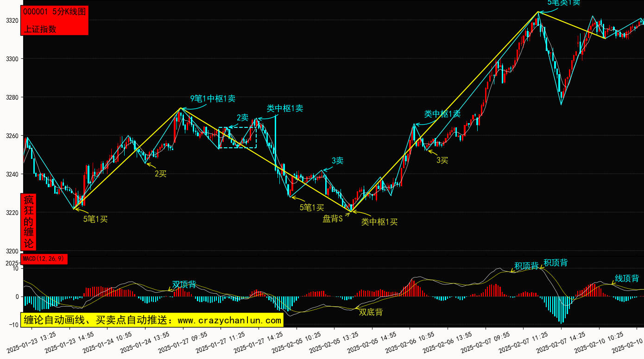The width and height of the screenshot is (644, 359).
Task: Click the 3300 price axis label
Action: click(12, 59)
